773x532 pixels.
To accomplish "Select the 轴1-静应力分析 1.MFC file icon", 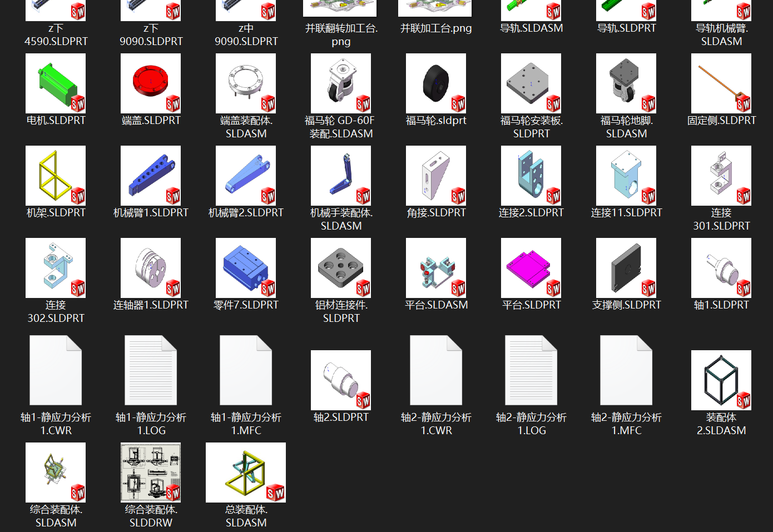I will (x=246, y=370).
